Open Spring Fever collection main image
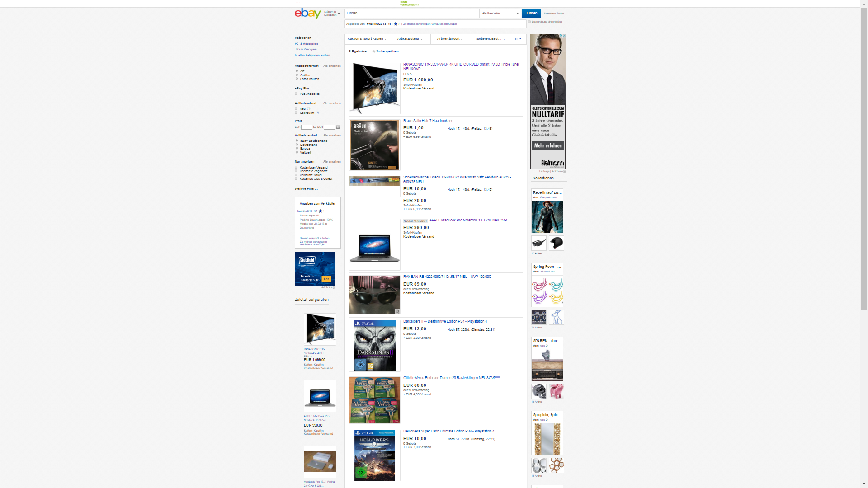 (547, 291)
